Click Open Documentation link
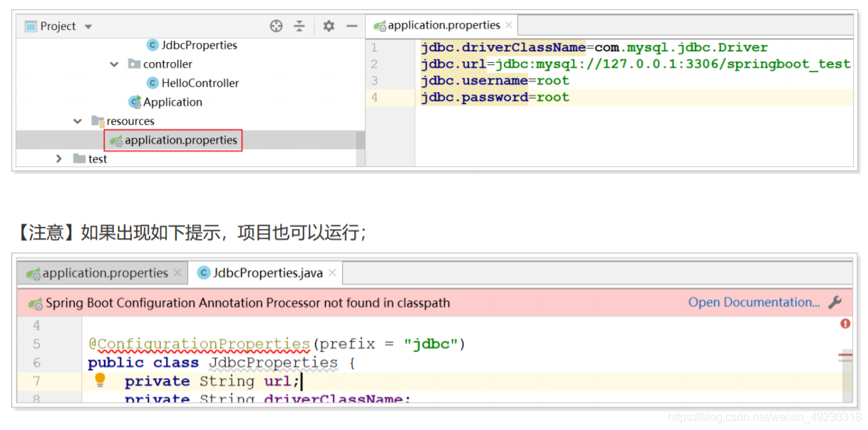This screenshot has width=868, height=430. tap(754, 302)
